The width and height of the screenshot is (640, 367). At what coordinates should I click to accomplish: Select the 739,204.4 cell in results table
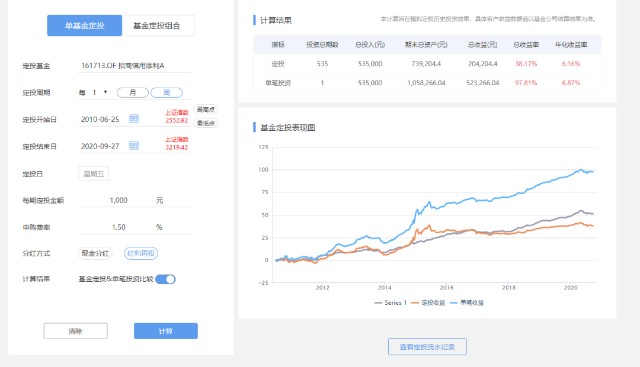[426, 64]
